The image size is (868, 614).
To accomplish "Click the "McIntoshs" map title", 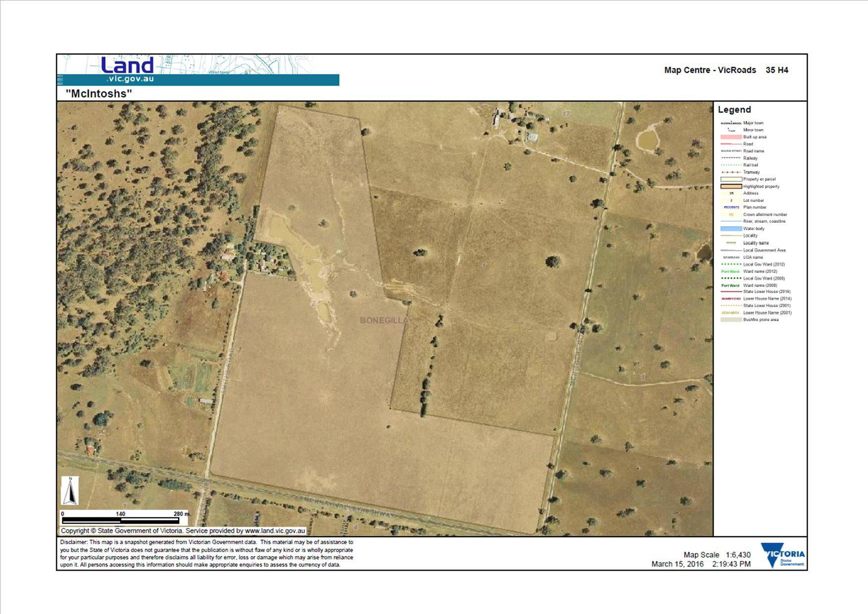I will click(99, 94).
